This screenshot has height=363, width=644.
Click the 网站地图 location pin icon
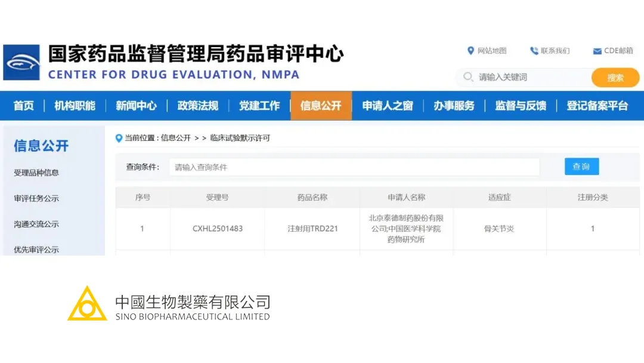pyautogui.click(x=471, y=51)
